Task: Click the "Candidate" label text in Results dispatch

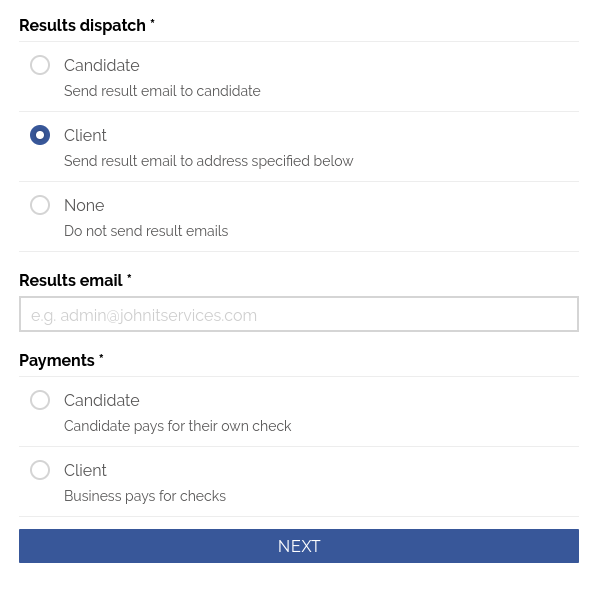Action: pyautogui.click(x=101, y=65)
